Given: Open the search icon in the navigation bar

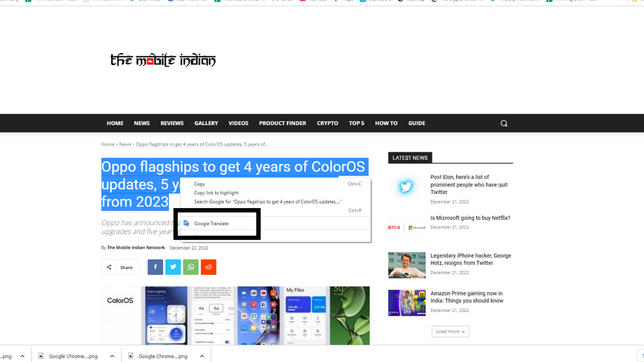Looking at the screenshot, I should [x=504, y=123].
